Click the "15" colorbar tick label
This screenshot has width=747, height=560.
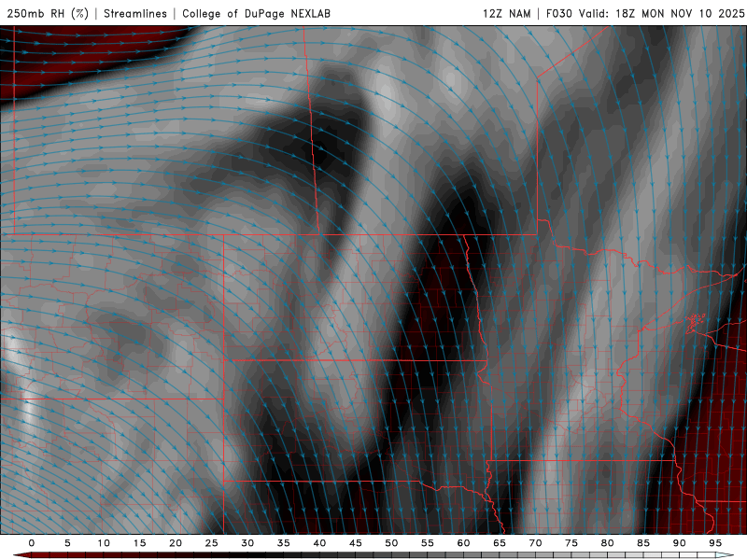coord(139,543)
